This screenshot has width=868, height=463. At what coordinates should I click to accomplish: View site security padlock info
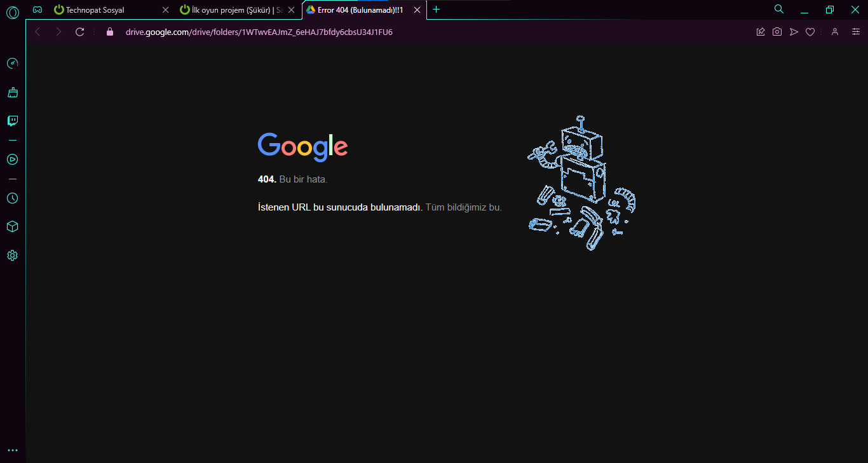109,32
